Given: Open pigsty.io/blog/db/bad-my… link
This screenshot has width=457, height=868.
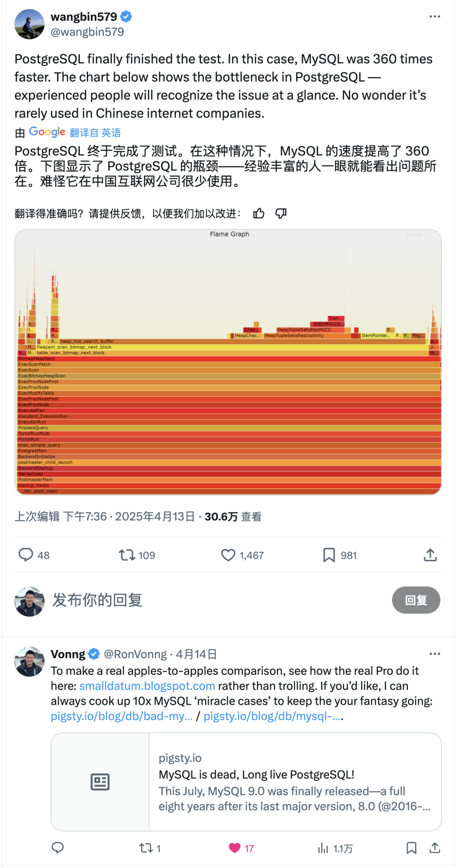Looking at the screenshot, I should [121, 716].
